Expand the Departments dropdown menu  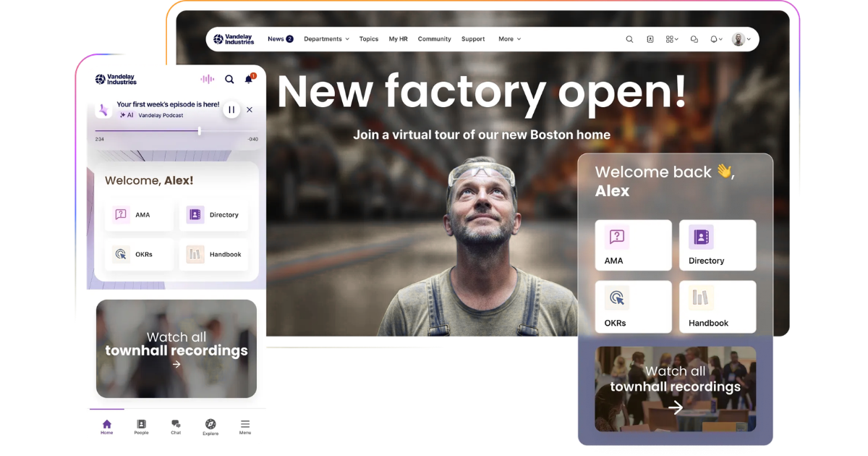pyautogui.click(x=326, y=39)
